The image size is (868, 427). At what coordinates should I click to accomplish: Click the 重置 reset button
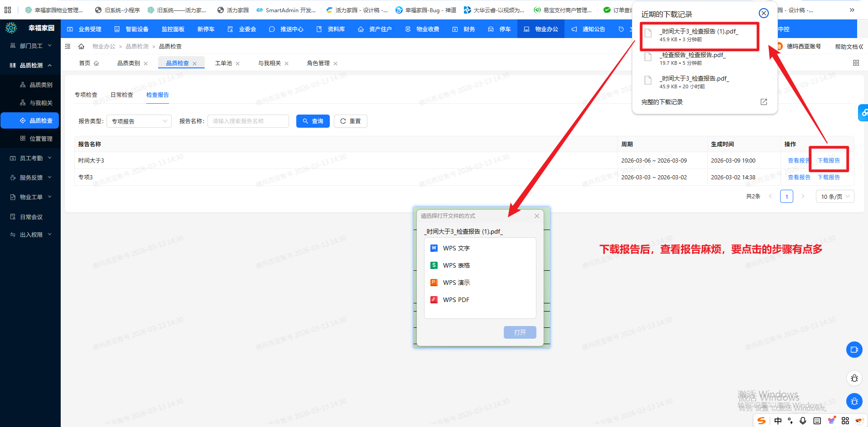pyautogui.click(x=350, y=121)
